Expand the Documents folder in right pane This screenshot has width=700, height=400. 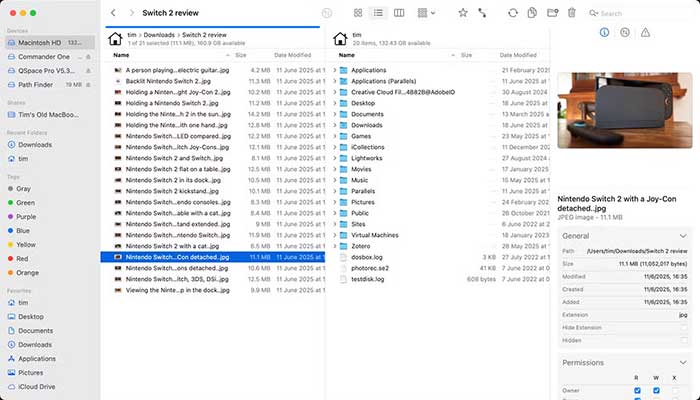pyautogui.click(x=335, y=114)
